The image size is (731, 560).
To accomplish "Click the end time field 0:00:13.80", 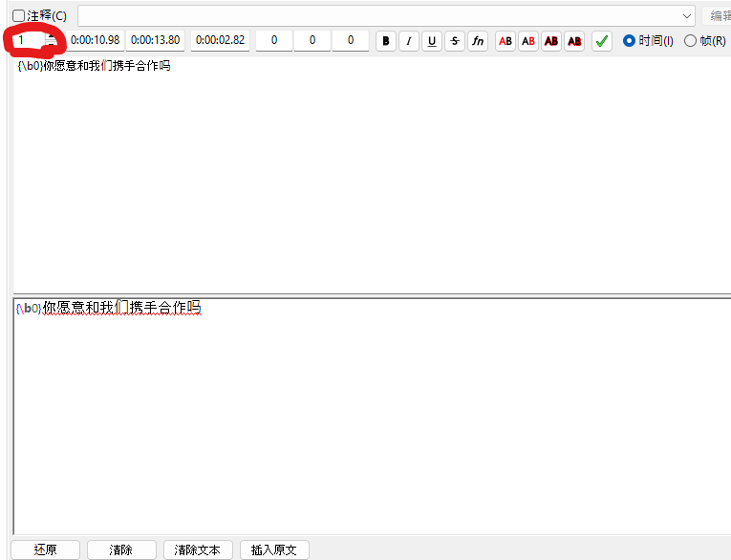I will tap(156, 40).
